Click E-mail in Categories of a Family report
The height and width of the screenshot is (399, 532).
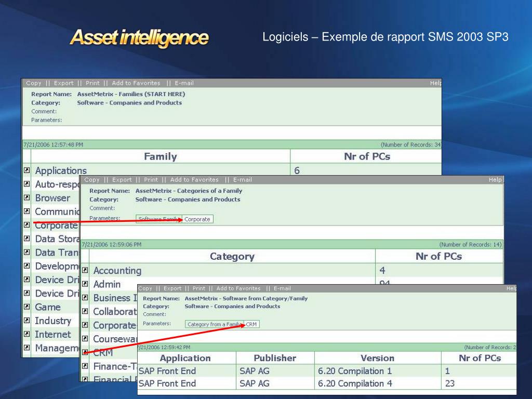point(243,180)
